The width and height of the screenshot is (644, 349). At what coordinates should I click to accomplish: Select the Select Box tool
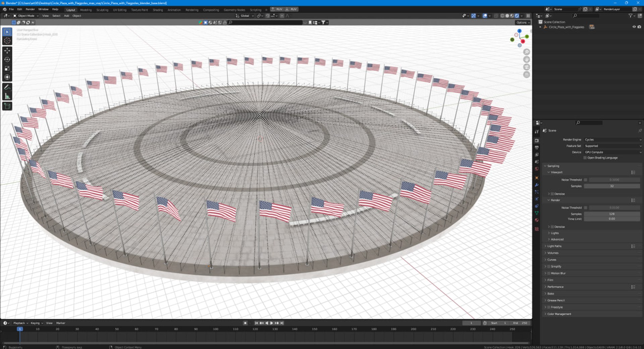coord(7,32)
